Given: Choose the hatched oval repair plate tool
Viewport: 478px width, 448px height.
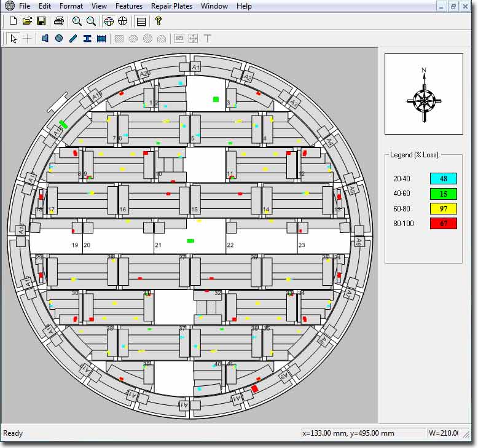Looking at the screenshot, I should (133, 39).
